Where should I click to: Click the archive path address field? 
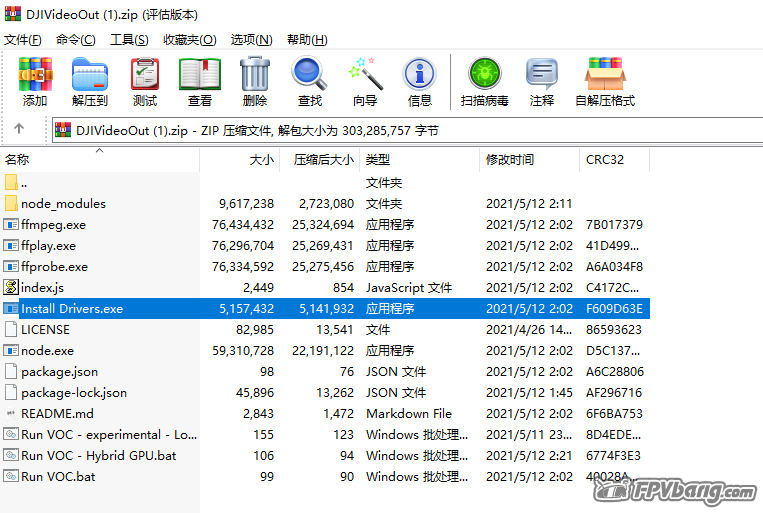pyautogui.click(x=407, y=130)
